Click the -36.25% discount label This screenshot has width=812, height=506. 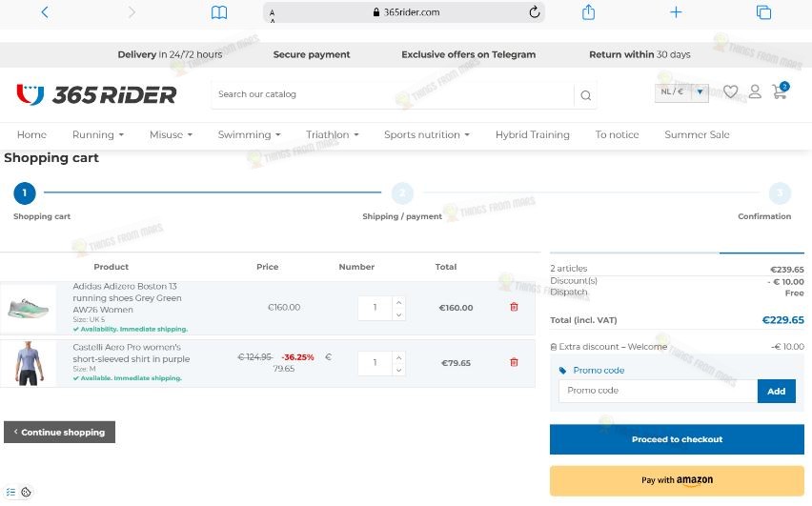point(297,356)
